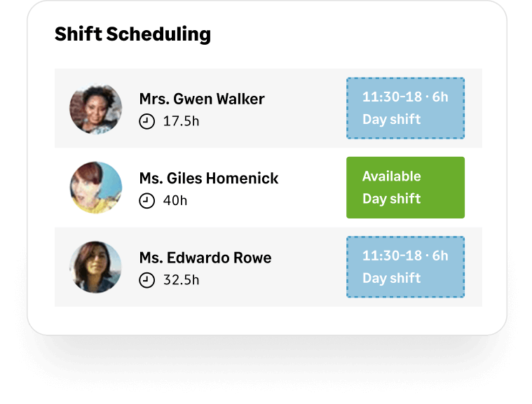Viewport: 532px width, 404px height.
Task: Open Ms. Giles Homenick's profile photo
Action: point(96,188)
